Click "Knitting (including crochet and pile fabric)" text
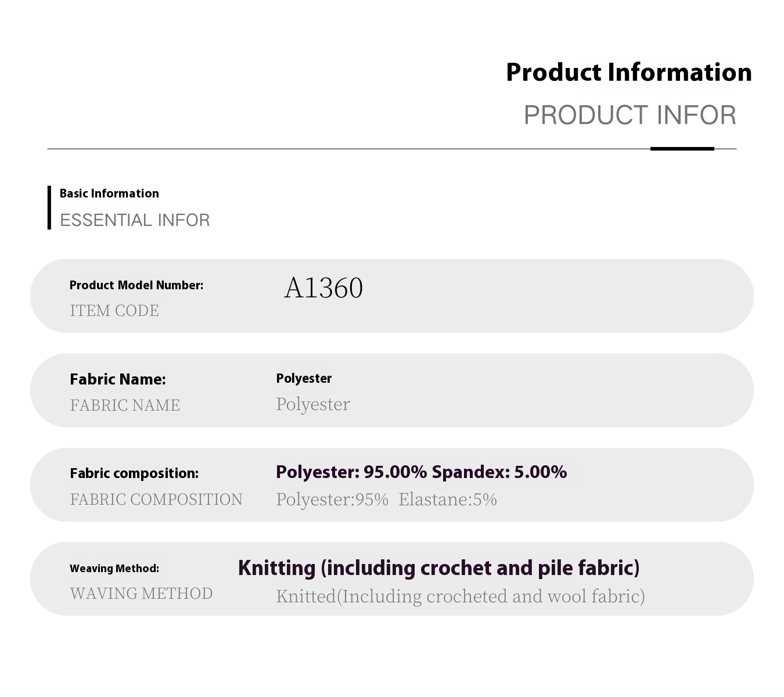784x697 pixels. (x=438, y=567)
